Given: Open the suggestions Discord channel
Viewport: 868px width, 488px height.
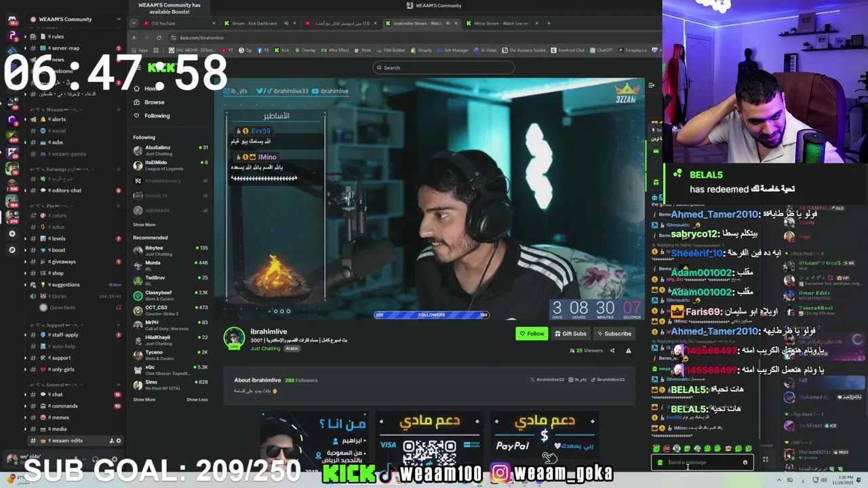Looking at the screenshot, I should point(75,285).
